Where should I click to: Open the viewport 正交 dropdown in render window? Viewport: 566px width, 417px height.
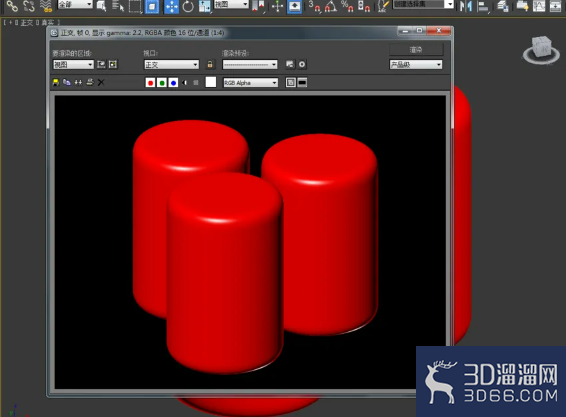coord(171,65)
